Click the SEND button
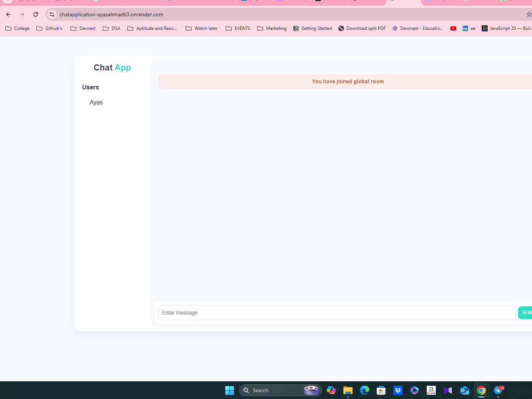 (x=526, y=312)
